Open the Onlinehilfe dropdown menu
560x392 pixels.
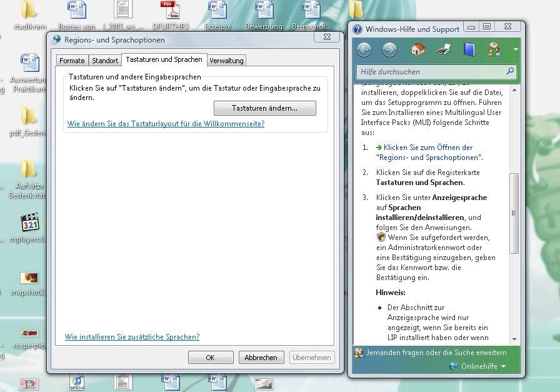point(478,366)
